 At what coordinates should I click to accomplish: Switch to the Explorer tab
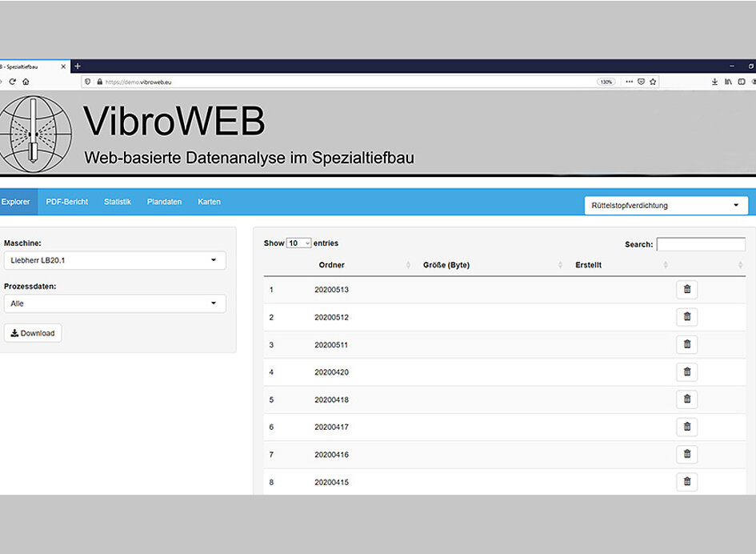16,202
